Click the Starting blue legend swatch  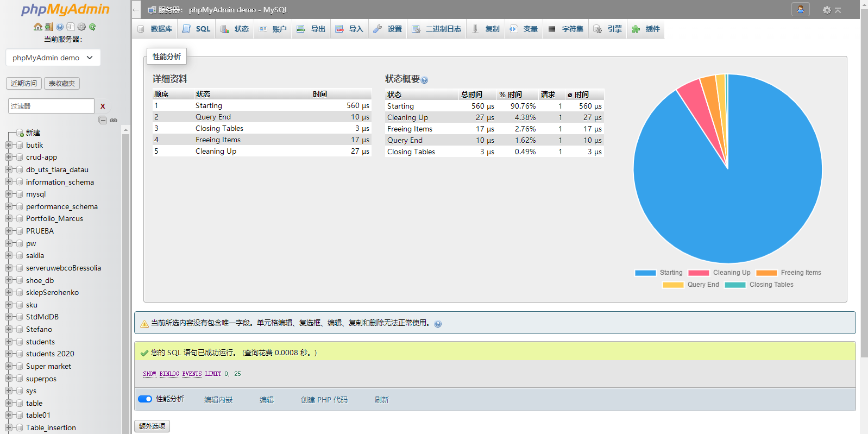pos(645,273)
